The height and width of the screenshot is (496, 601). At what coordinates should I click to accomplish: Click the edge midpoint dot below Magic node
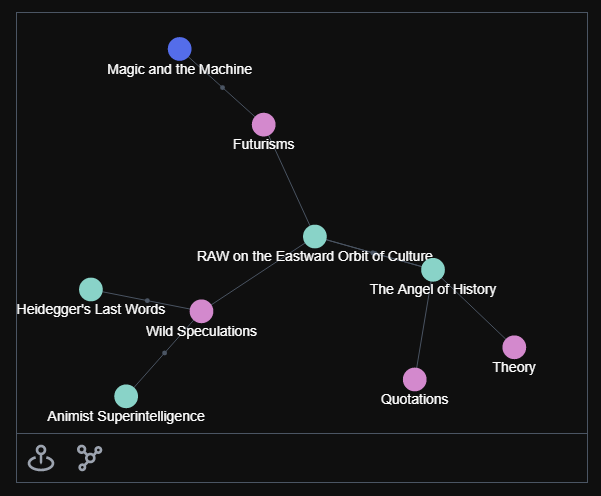pyautogui.click(x=222, y=87)
